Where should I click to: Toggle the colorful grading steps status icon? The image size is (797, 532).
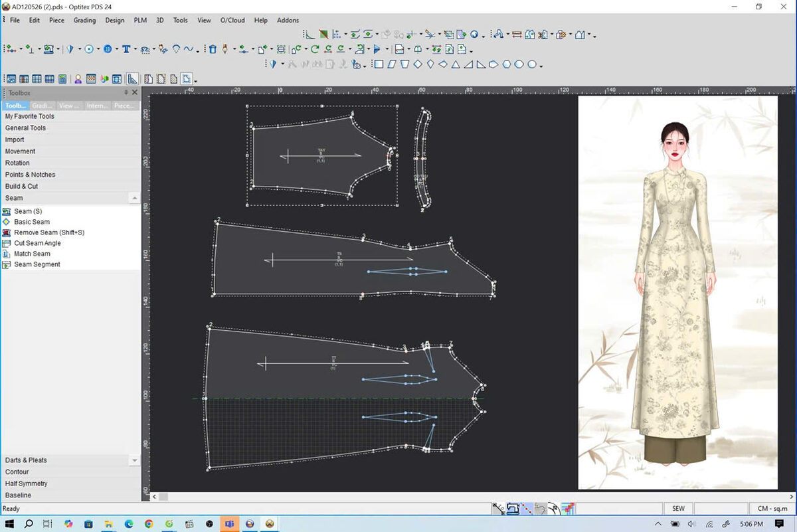(568, 509)
